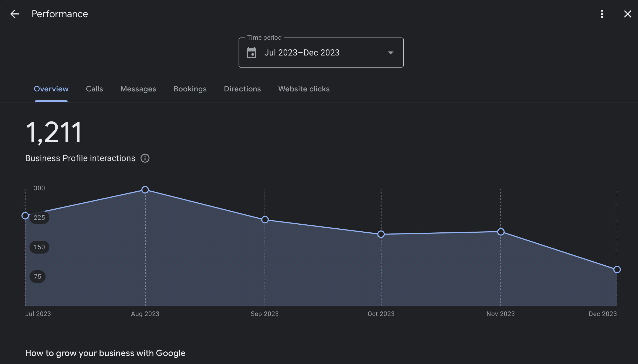Image resolution: width=638 pixels, height=364 pixels.
Task: Click 'How to grow your business with Google' heading
Action: pos(105,353)
